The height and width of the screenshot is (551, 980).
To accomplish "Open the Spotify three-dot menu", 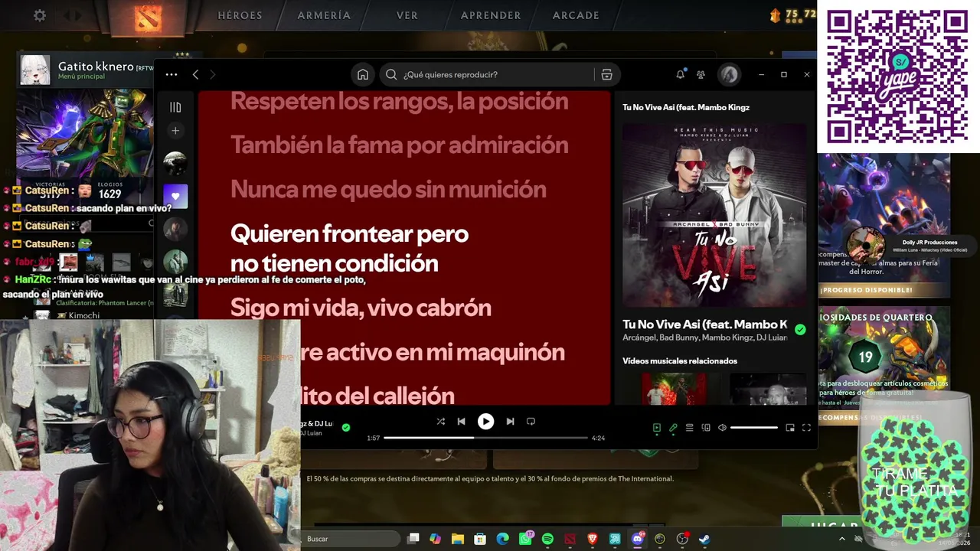I will tap(171, 74).
